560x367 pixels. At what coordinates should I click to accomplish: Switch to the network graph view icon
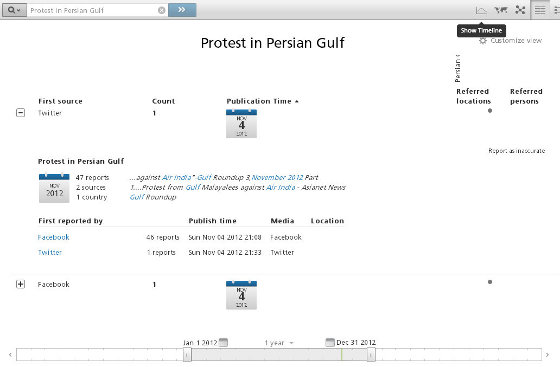tap(520, 10)
